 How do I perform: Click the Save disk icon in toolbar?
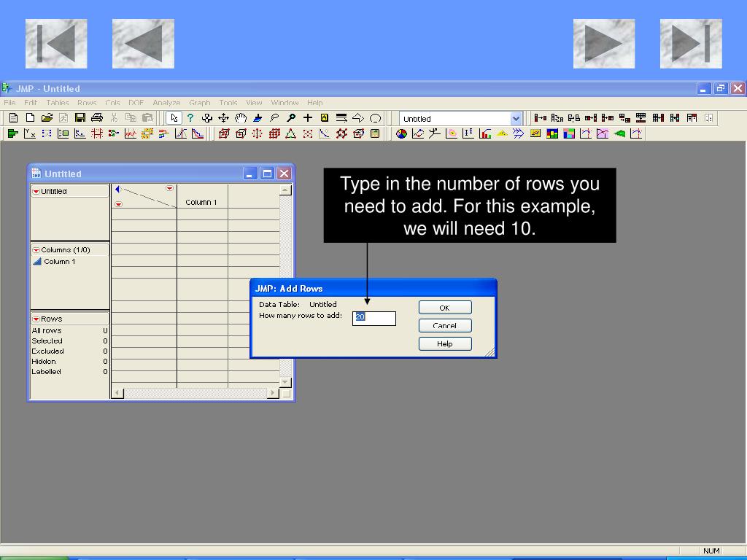click(80, 117)
